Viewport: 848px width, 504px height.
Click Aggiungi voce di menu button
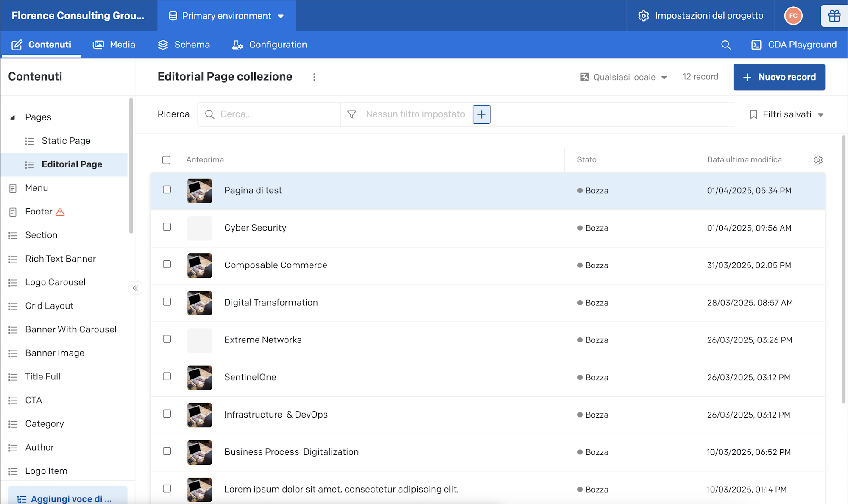click(x=67, y=496)
